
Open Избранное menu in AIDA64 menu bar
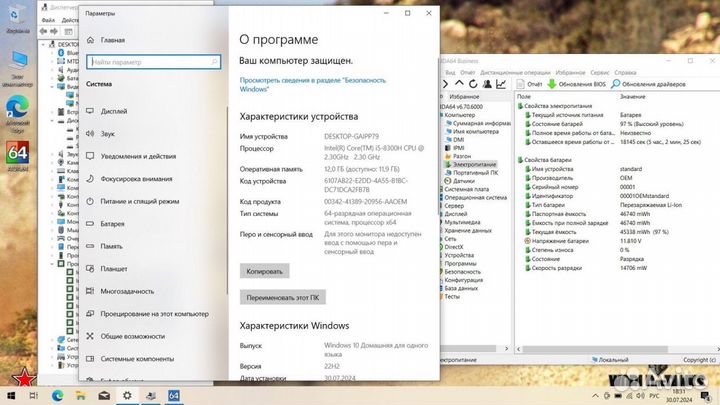pyautogui.click(x=570, y=73)
